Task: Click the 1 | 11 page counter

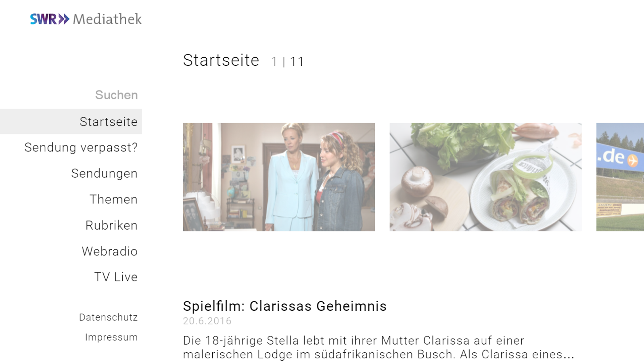Action: [287, 61]
